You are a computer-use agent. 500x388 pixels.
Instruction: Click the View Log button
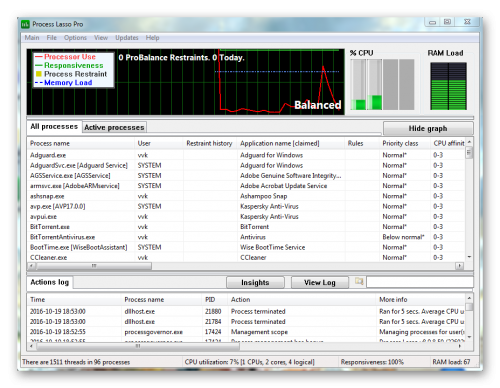click(320, 283)
